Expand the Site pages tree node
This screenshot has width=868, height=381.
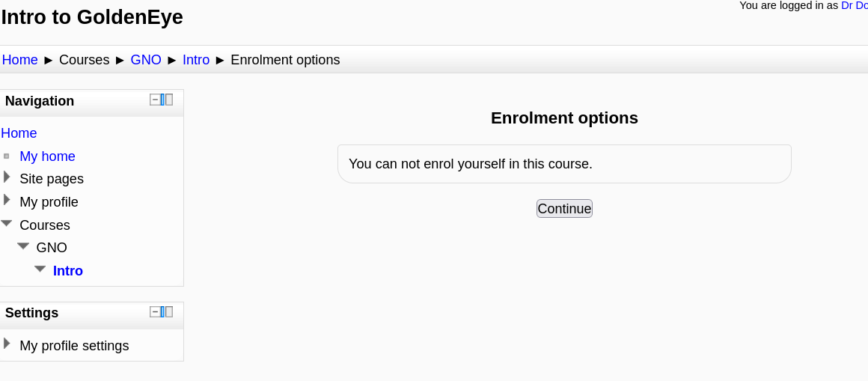pos(7,177)
